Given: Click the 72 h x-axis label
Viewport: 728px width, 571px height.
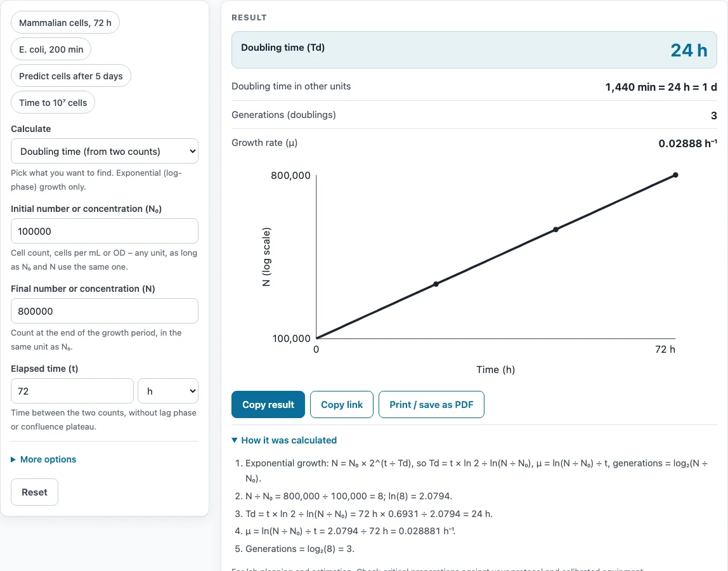Looking at the screenshot, I should [x=665, y=350].
